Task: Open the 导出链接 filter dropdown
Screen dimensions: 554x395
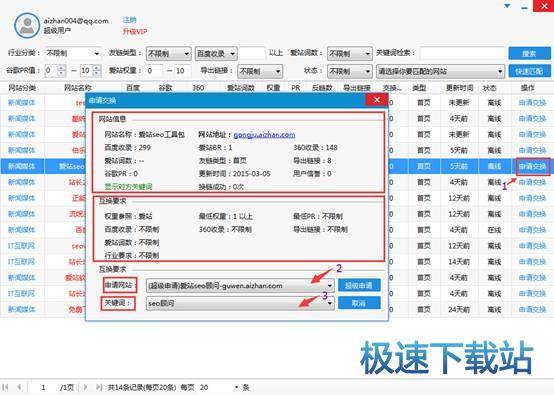Action: (x=260, y=71)
